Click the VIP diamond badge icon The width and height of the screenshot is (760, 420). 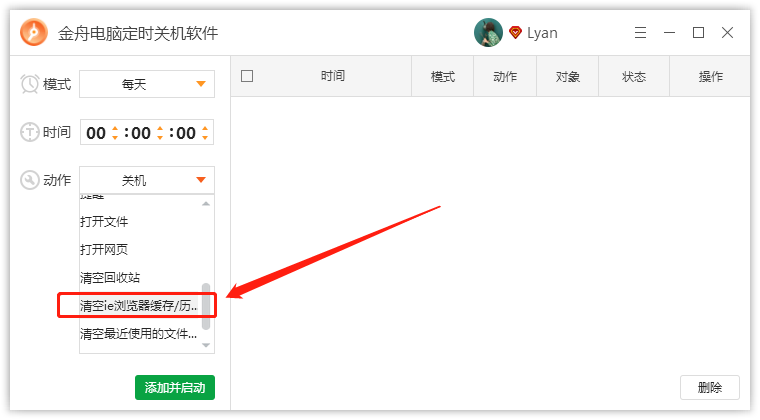(515, 32)
